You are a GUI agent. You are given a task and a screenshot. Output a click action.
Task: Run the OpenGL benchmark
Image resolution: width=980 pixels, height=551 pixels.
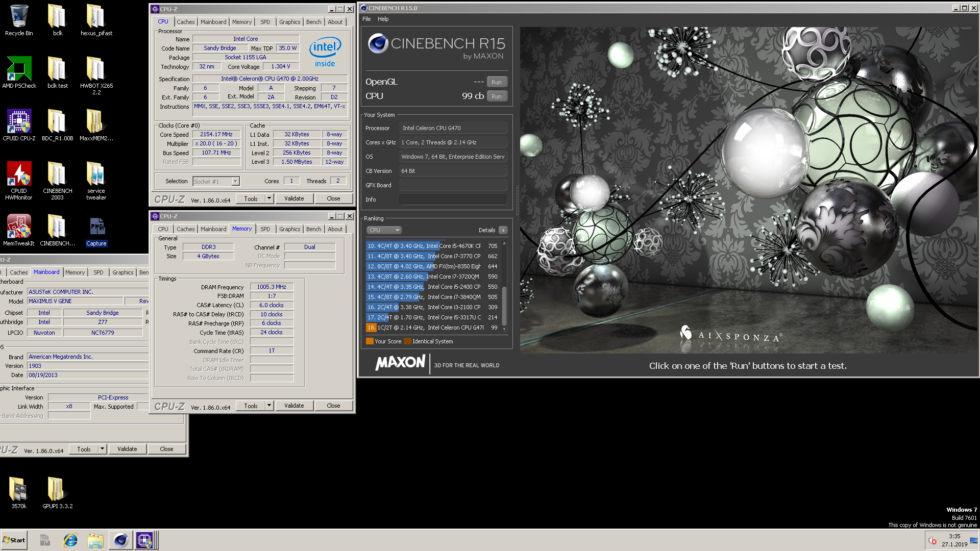click(x=497, y=82)
